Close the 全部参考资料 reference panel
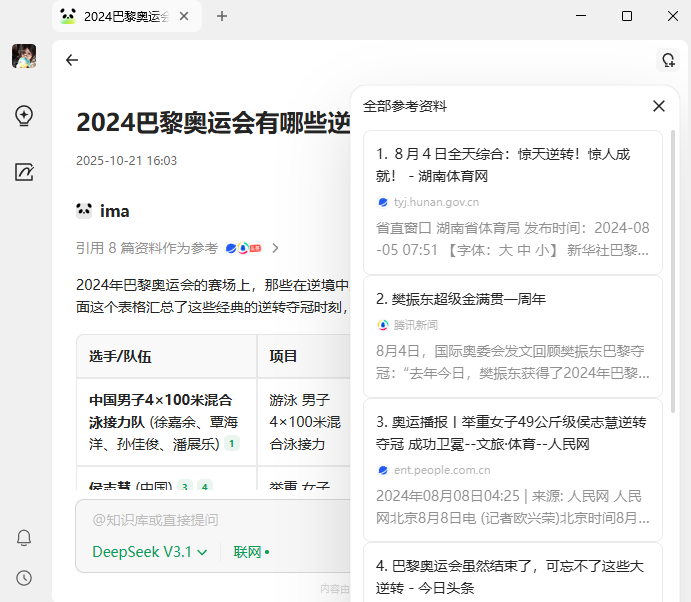 [x=658, y=106]
